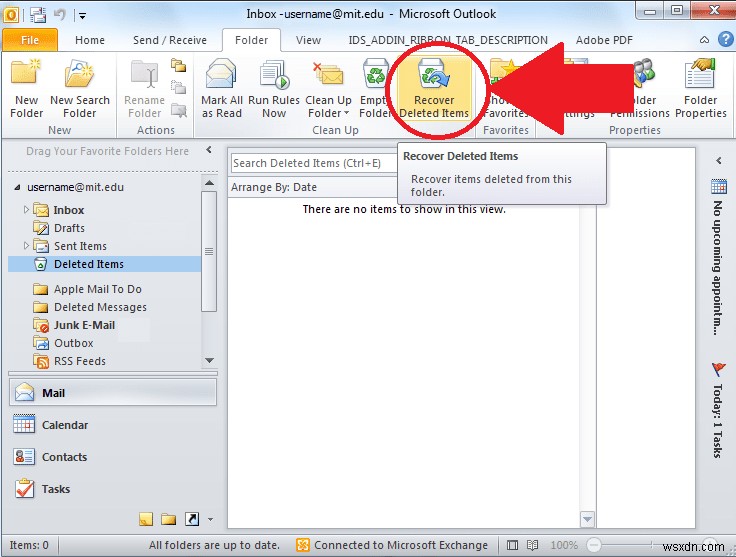This screenshot has height=557, width=736.
Task: Click folder list scroll up arrow
Action: click(209, 183)
